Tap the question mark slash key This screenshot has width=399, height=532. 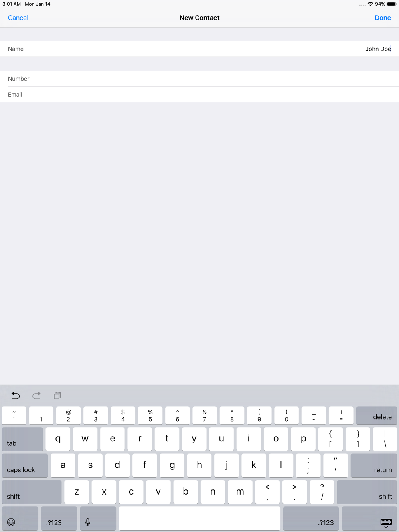coord(322,492)
